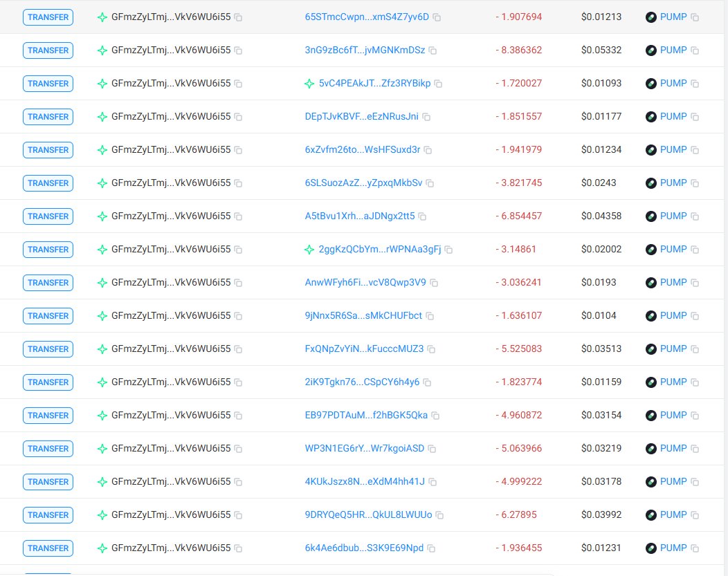The image size is (728, 576).
Task: Copy destination address 65STmcCwpn...xmS4Z7yv6D
Action: 437,17
